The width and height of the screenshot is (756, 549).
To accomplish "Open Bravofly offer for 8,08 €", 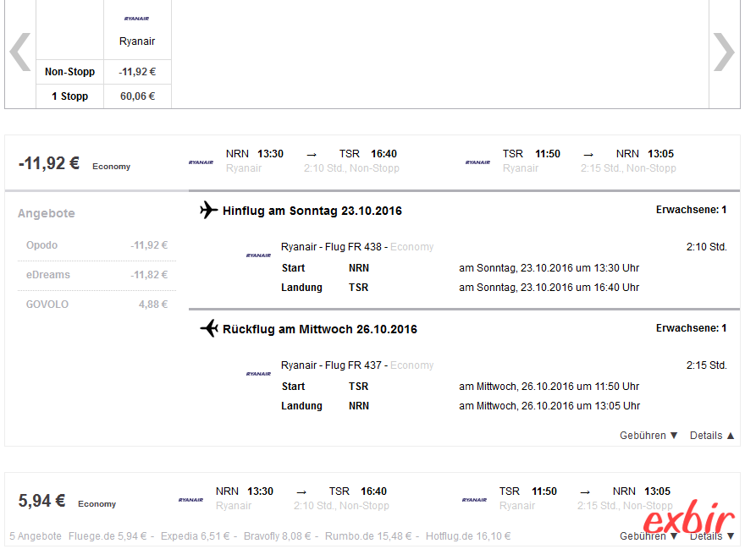I will [277, 536].
